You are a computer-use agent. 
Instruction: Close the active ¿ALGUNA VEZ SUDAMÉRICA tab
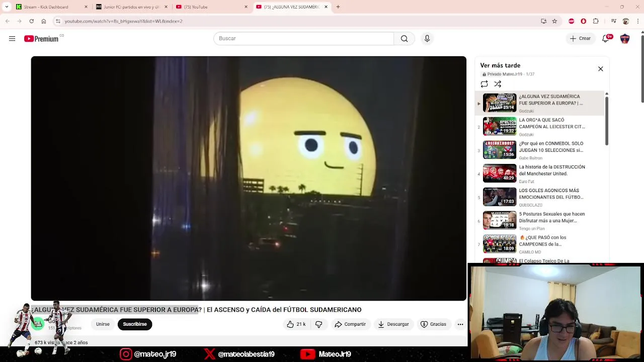click(326, 7)
